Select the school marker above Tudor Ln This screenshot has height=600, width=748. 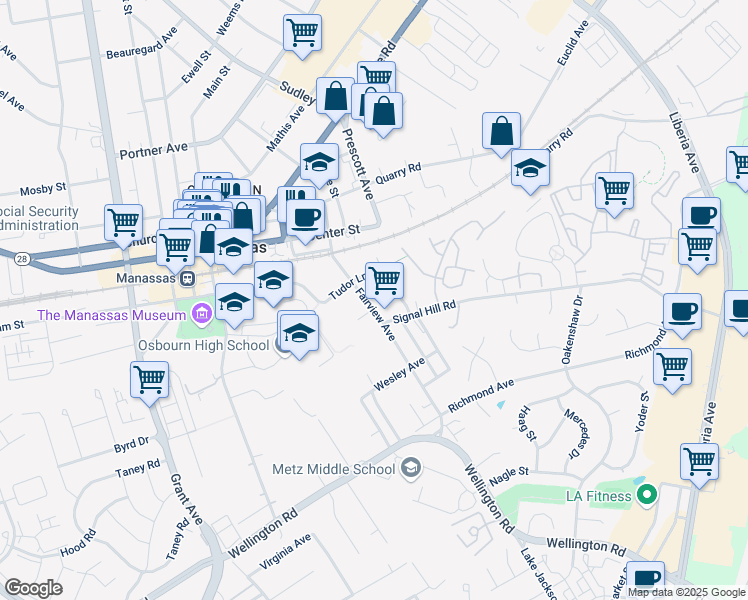[x=274, y=280]
